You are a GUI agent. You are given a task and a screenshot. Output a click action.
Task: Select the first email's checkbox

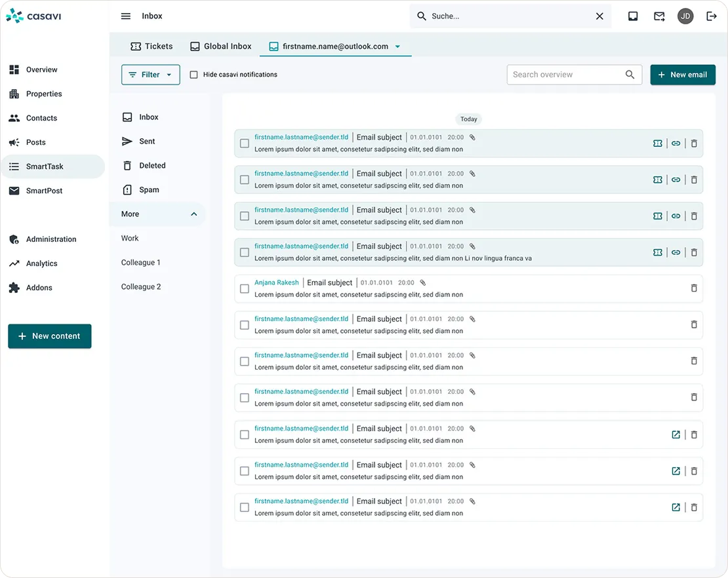pyautogui.click(x=245, y=144)
